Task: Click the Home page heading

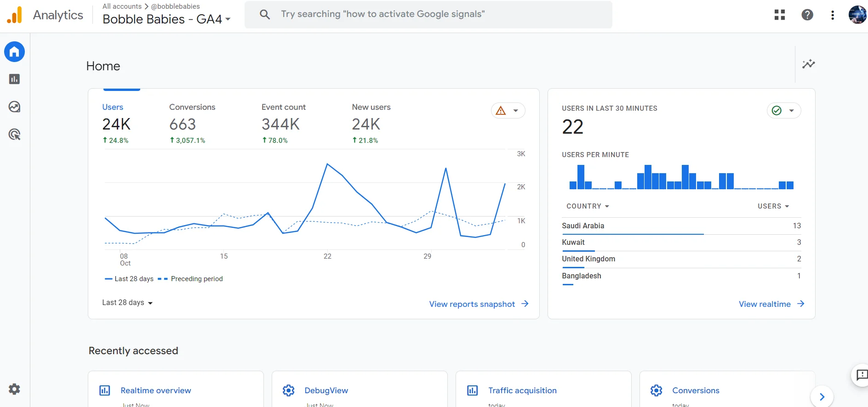Action: pos(103,66)
